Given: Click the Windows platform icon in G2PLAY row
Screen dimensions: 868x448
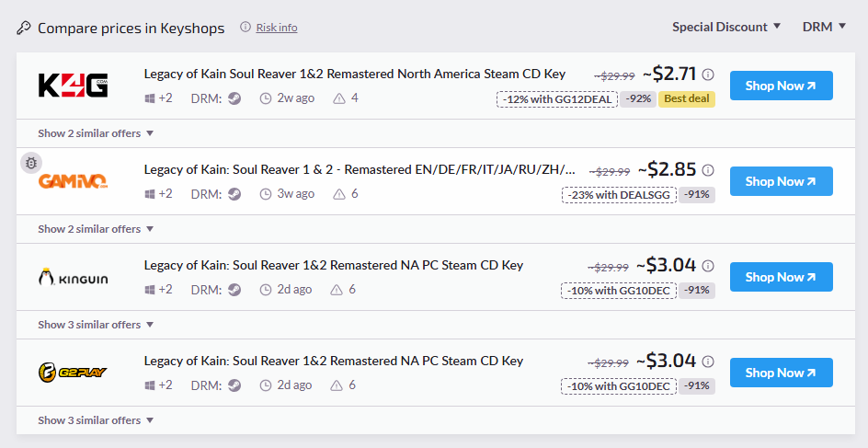Looking at the screenshot, I should (150, 386).
